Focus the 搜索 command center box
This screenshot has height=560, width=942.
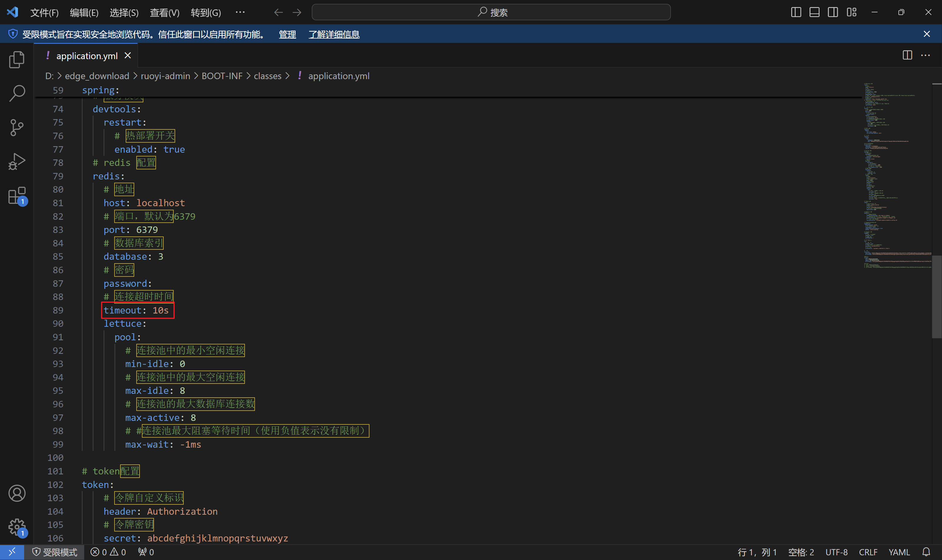[491, 12]
